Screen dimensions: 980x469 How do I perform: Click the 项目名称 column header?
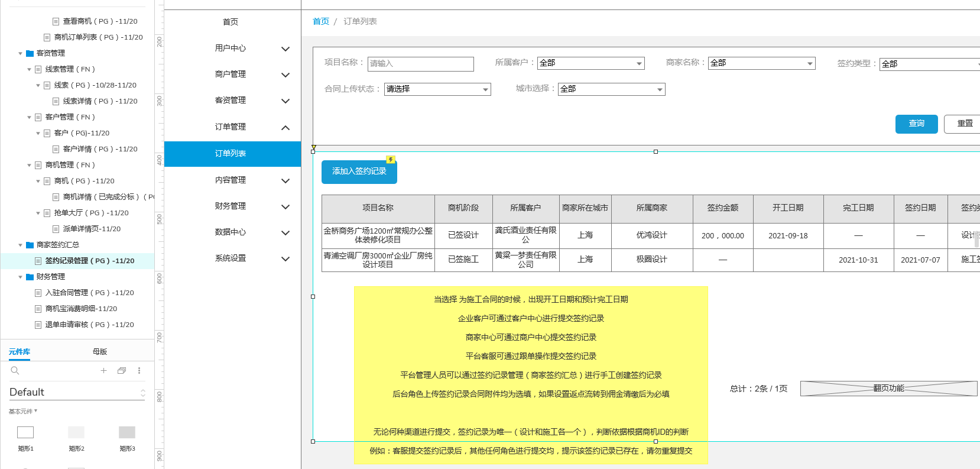pyautogui.click(x=378, y=208)
